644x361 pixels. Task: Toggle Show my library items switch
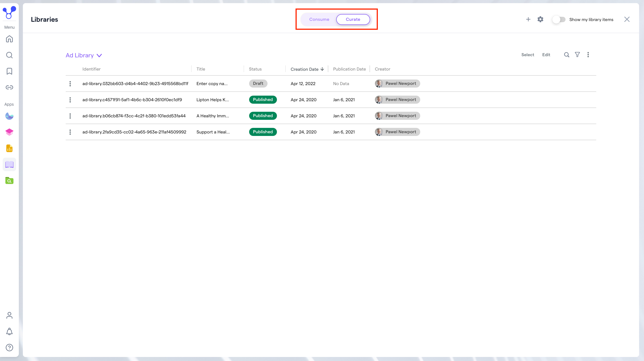(x=559, y=19)
